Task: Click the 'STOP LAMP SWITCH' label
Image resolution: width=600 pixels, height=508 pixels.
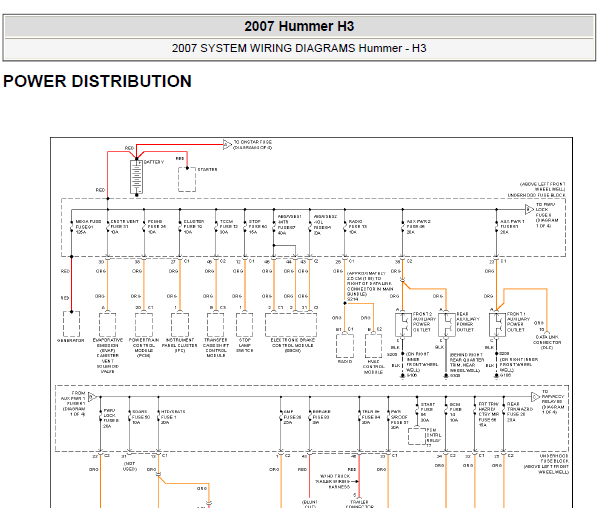Action: pyautogui.click(x=245, y=345)
